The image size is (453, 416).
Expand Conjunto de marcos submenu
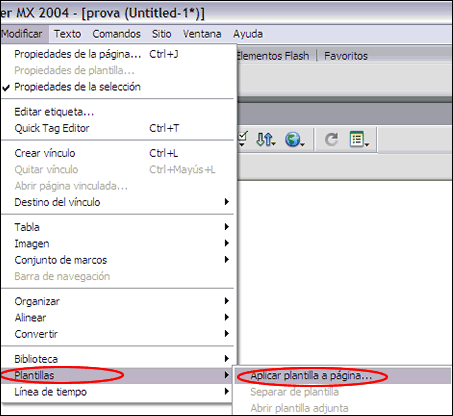coord(118,260)
